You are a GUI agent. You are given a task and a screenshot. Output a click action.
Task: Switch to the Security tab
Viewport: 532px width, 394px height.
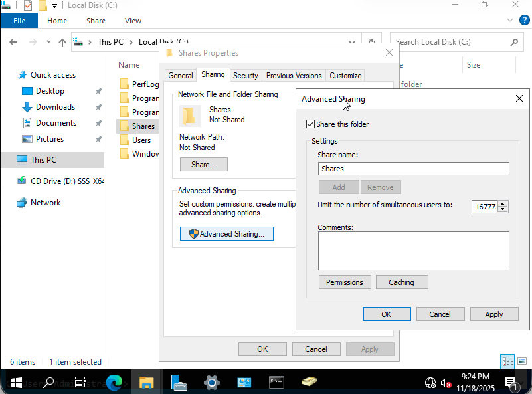tap(246, 75)
